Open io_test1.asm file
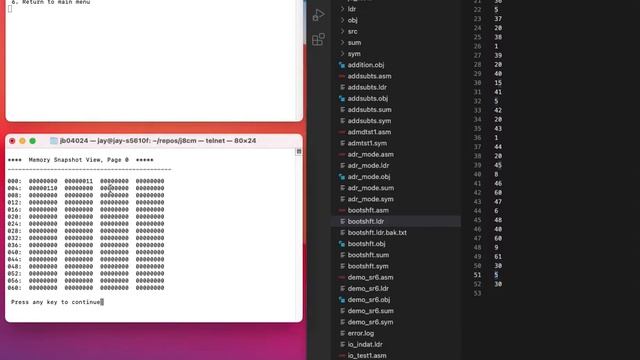Screen dimensions: 640x360 pos(367,356)
